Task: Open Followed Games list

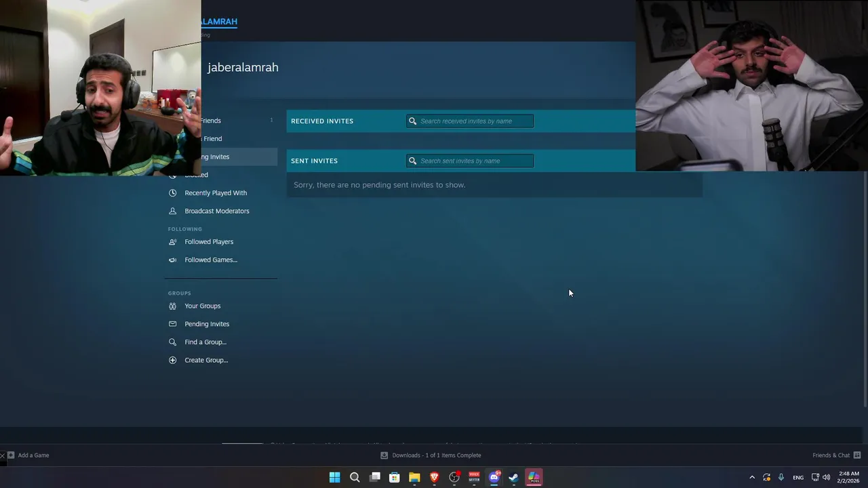Action: pos(211,260)
